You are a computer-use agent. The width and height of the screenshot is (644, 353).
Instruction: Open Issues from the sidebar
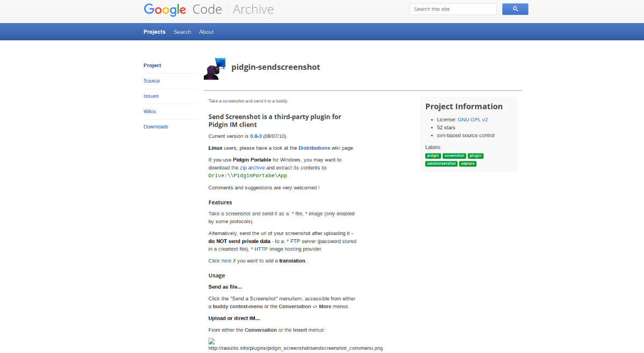click(x=151, y=96)
